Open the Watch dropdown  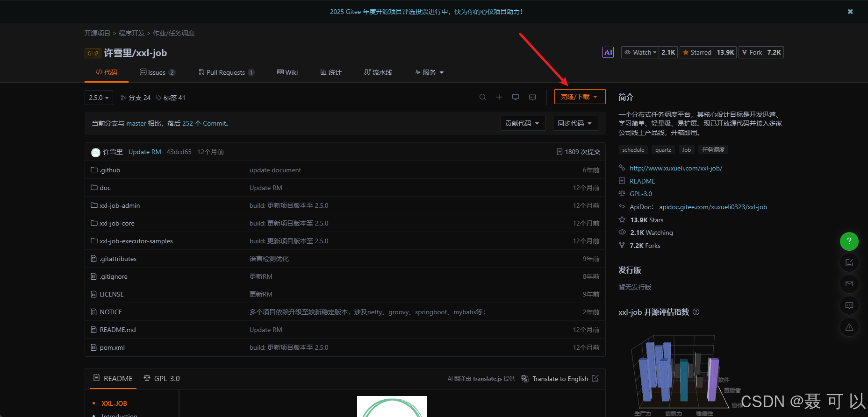[640, 52]
